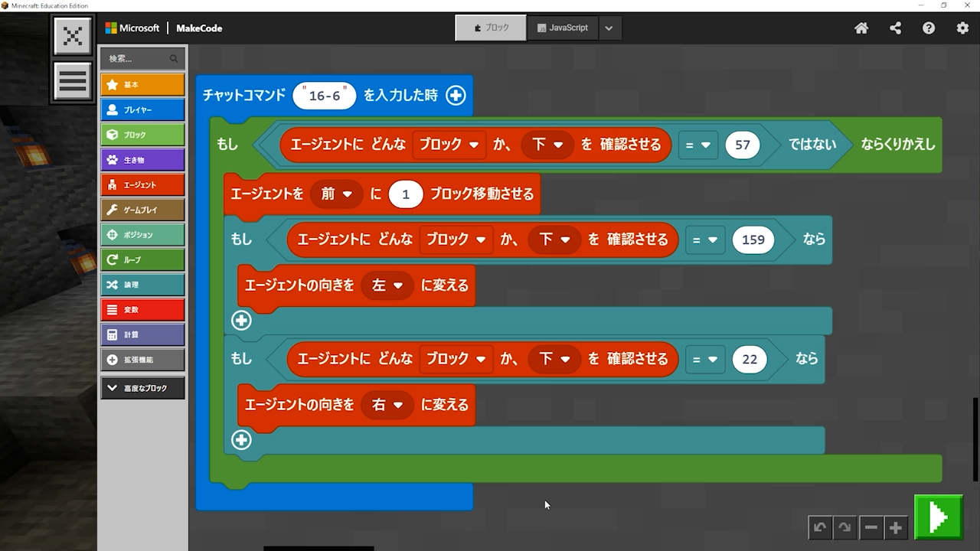
Task: Click the share project icon
Action: [895, 28]
